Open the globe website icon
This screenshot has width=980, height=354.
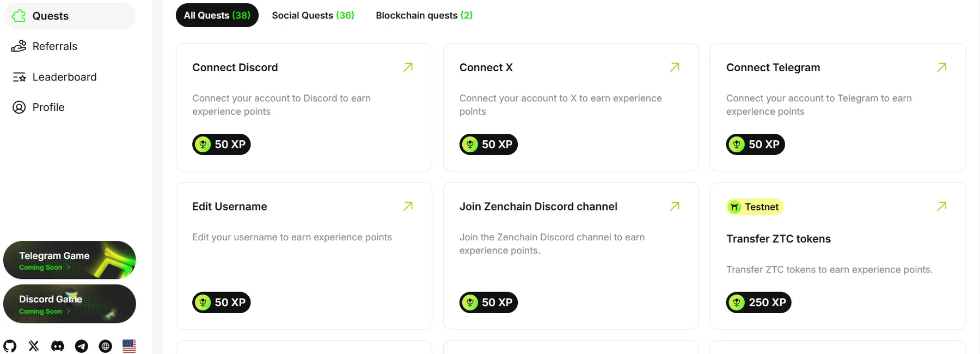(x=106, y=346)
